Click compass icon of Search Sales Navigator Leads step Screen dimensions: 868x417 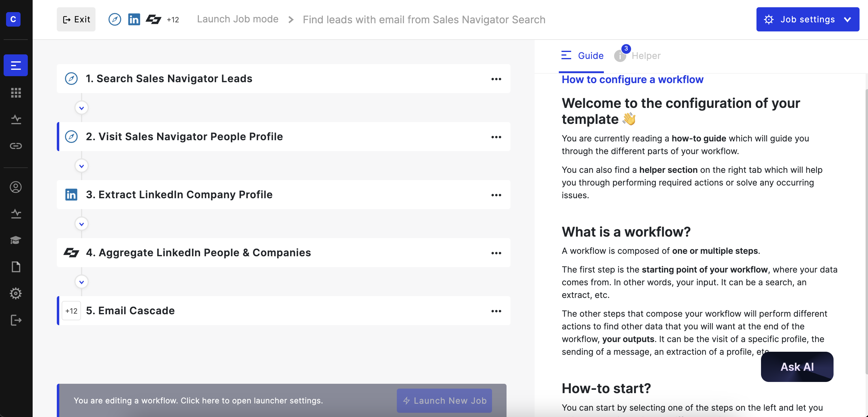71,79
